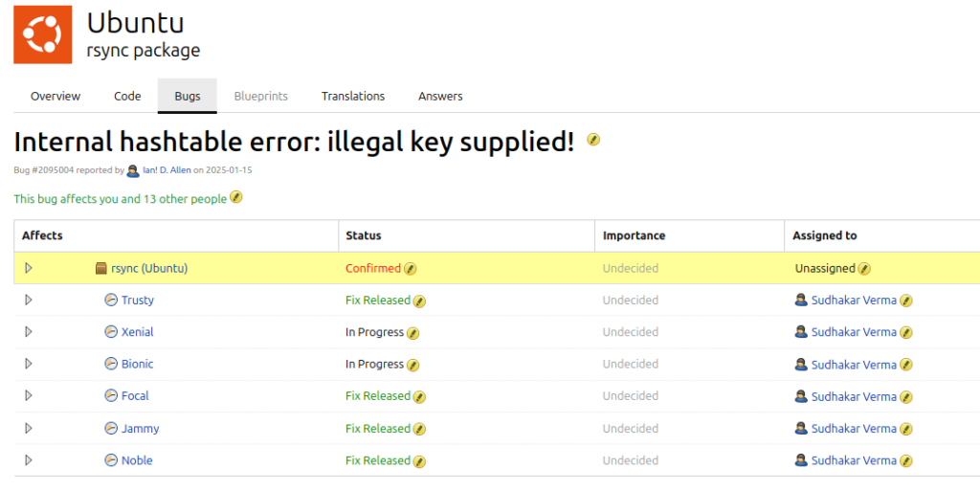This screenshot has height=491, width=980.
Task: Switch to the Overview tab
Action: 56,96
